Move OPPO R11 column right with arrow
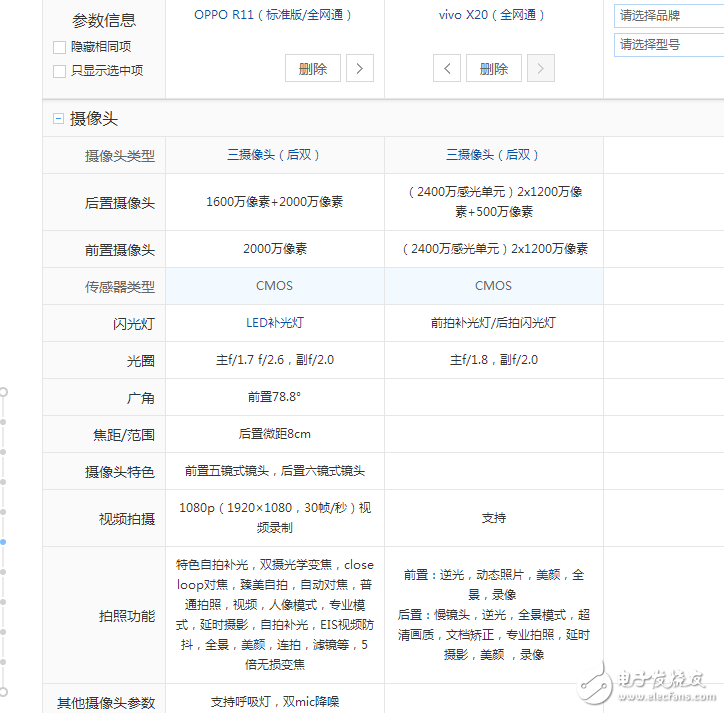This screenshot has width=724, height=713. [360, 68]
